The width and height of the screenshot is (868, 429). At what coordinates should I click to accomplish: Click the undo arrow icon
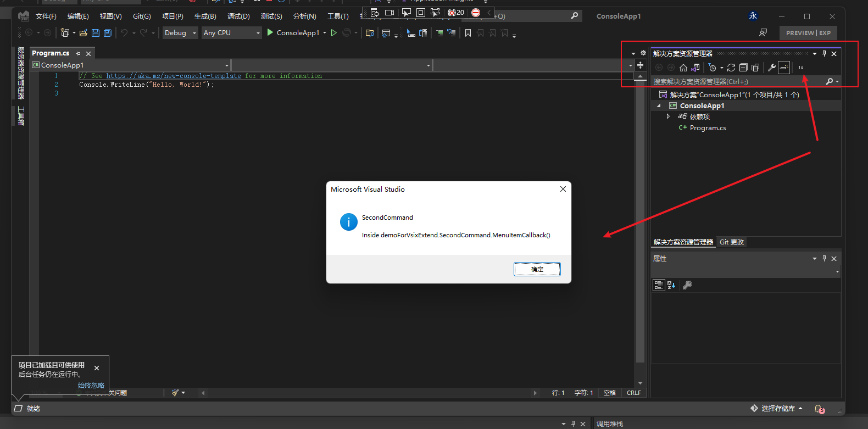click(x=124, y=33)
